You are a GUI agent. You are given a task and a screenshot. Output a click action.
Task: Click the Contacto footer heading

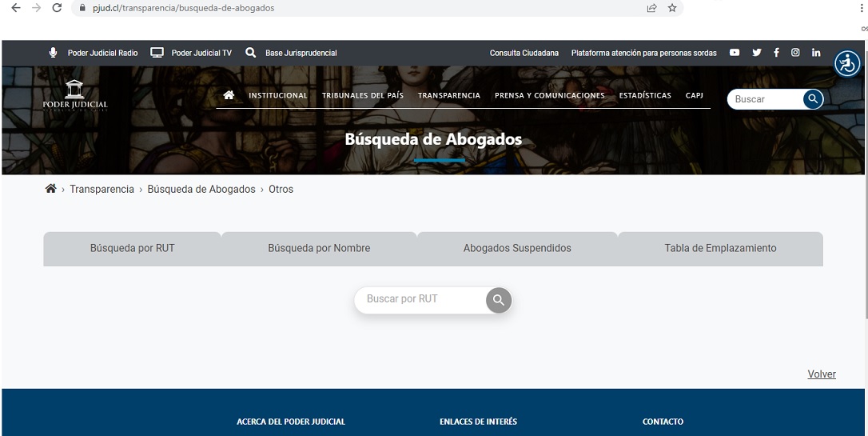coord(663,422)
